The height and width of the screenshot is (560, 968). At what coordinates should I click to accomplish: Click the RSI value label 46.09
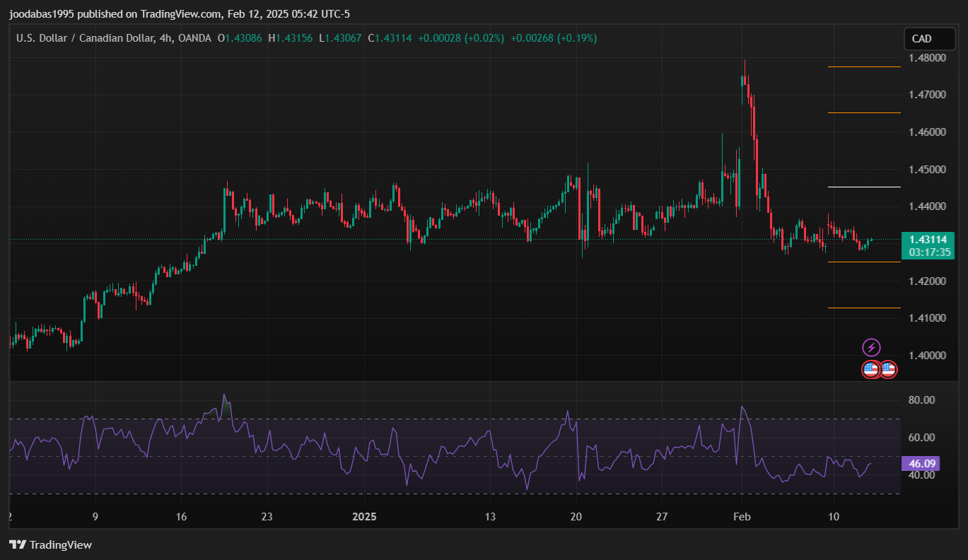click(922, 464)
